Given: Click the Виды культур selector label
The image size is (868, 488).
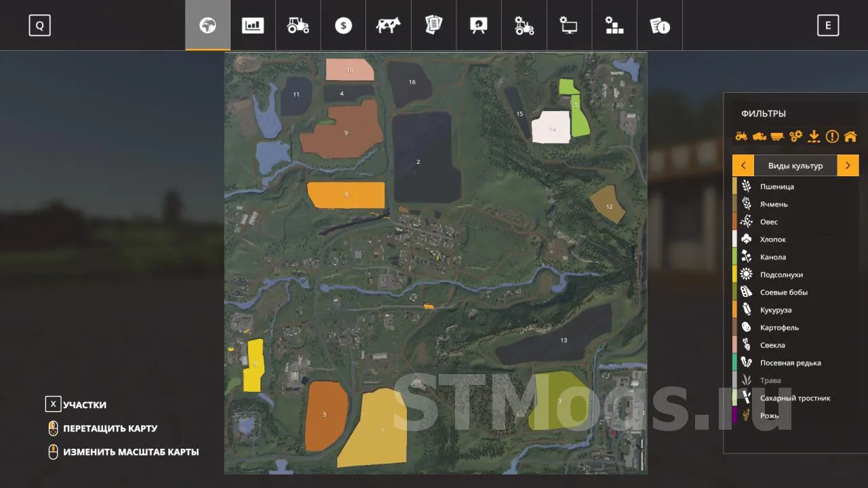Looking at the screenshot, I should click(795, 165).
